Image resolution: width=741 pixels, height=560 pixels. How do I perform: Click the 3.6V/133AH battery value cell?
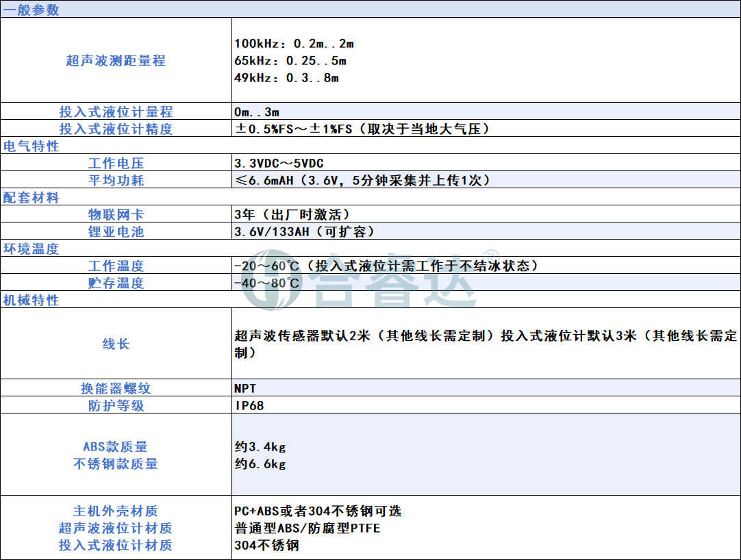(x=304, y=231)
